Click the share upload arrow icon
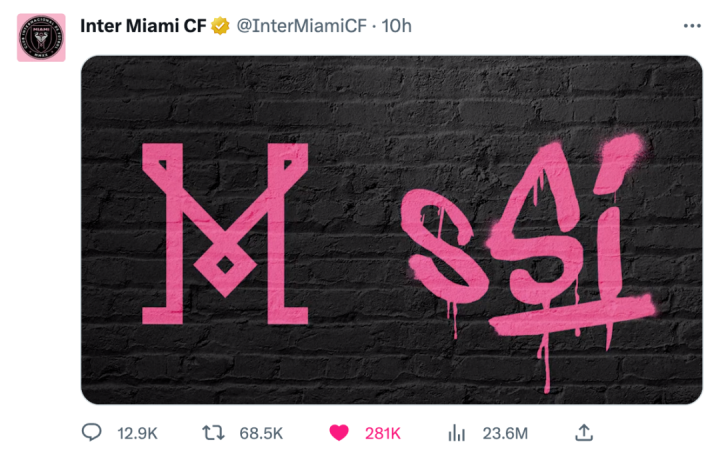720x454 pixels. 584,432
